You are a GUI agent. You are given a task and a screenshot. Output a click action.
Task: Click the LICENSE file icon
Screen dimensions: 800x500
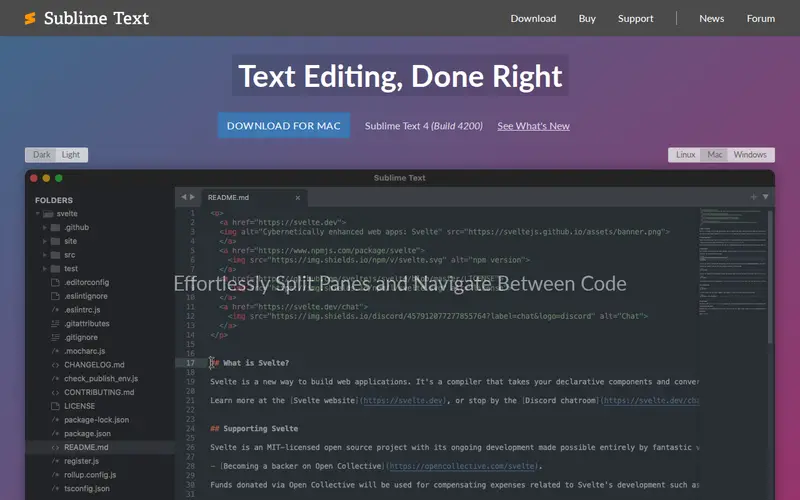pyautogui.click(x=55, y=406)
